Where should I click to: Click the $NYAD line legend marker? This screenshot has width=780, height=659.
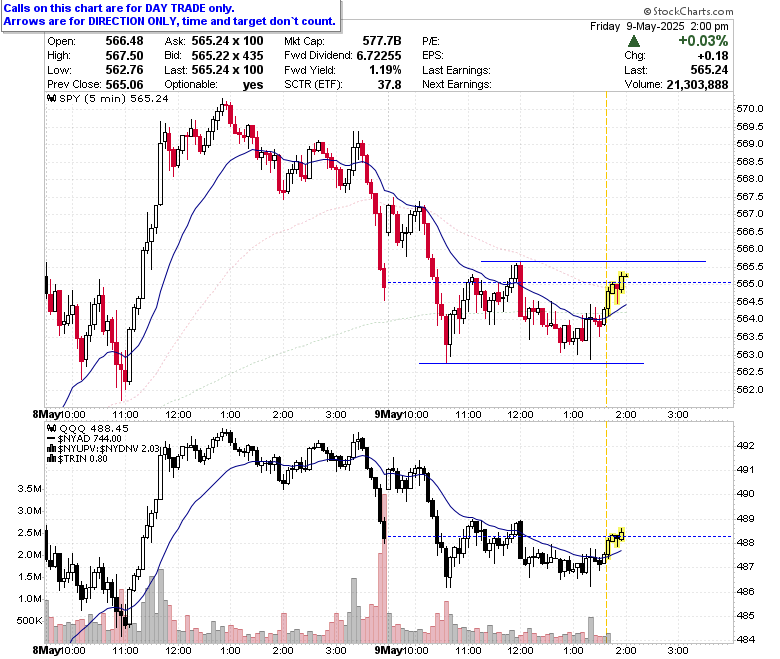point(51,439)
